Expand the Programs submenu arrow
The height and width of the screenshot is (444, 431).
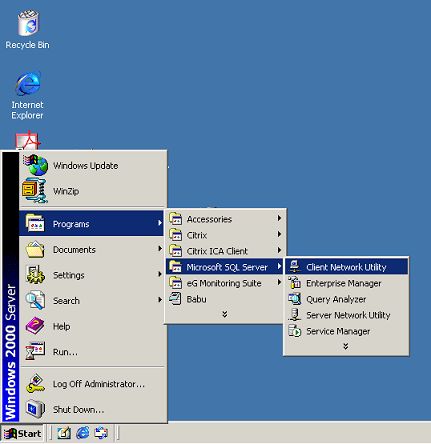coord(160,223)
